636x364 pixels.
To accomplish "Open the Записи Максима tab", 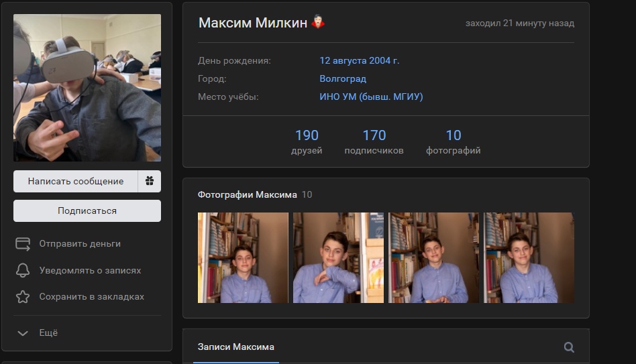I will point(235,347).
